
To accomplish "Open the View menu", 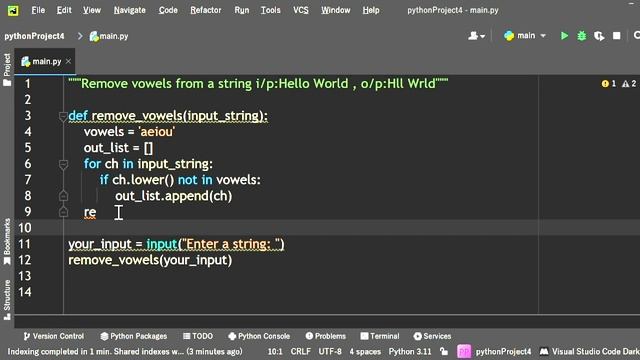I will click(92, 10).
